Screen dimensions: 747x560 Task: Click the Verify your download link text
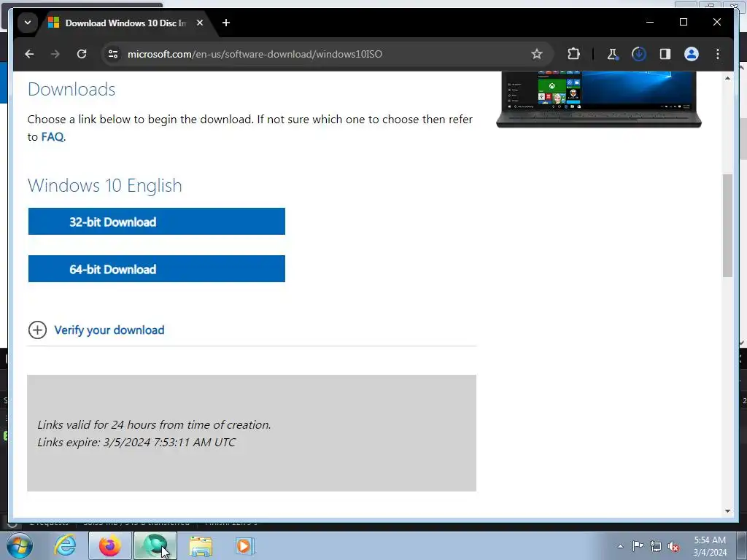[x=109, y=330]
